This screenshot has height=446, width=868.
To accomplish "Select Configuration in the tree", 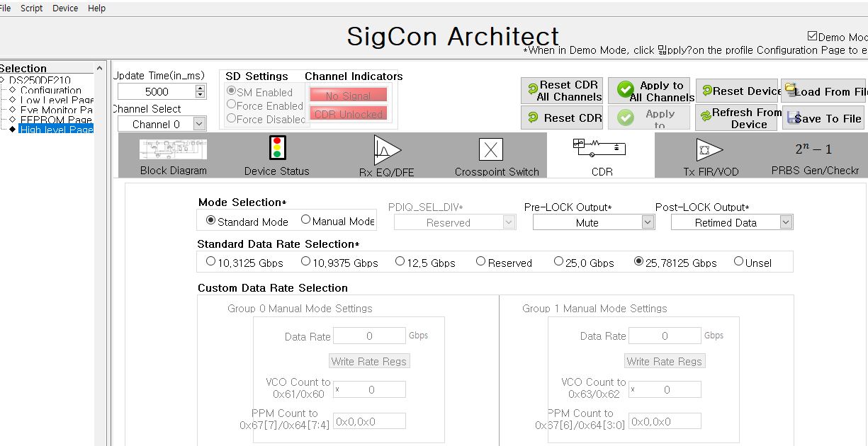I will click(x=50, y=90).
